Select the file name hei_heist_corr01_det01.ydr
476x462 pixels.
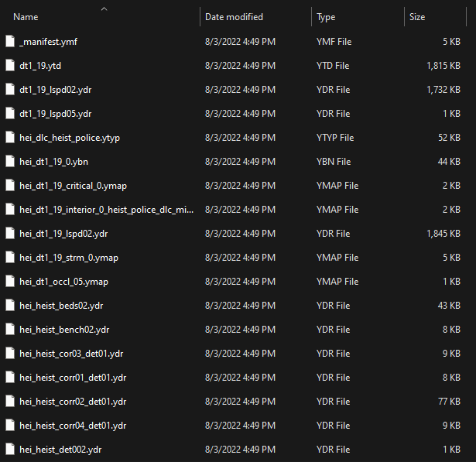tap(73, 378)
